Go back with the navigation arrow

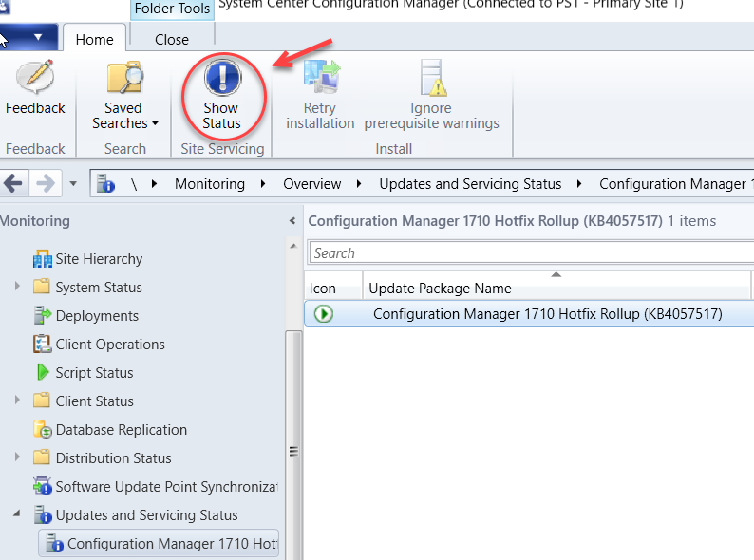13,183
